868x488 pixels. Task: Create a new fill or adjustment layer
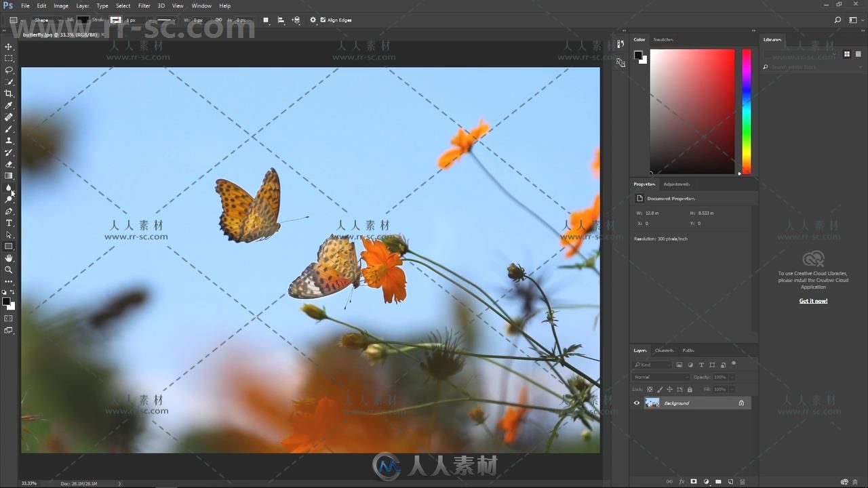[706, 482]
